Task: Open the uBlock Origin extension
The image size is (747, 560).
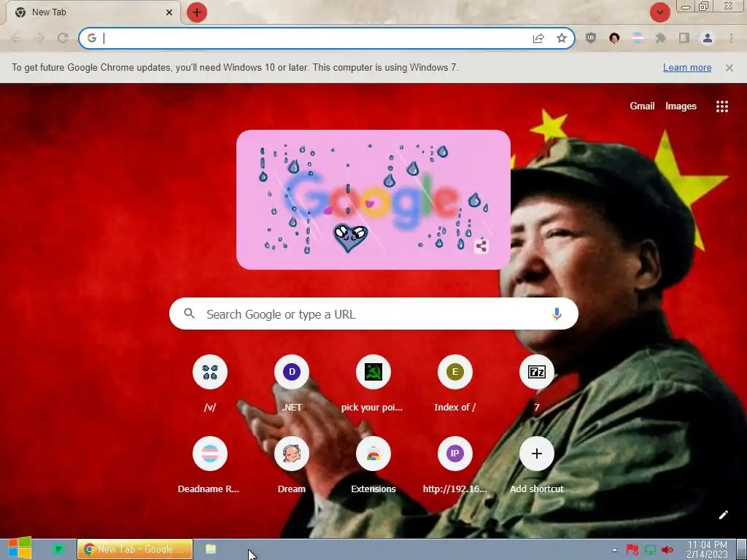Action: click(x=591, y=38)
